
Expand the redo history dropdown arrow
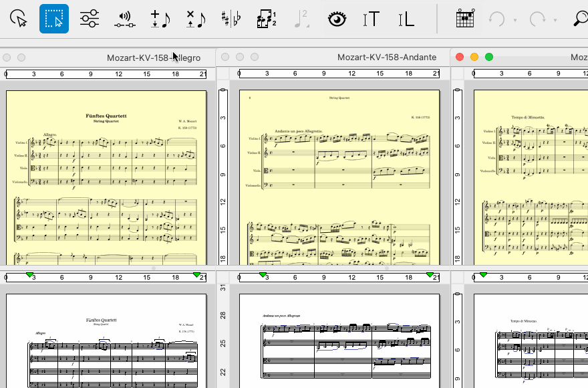[555, 21]
